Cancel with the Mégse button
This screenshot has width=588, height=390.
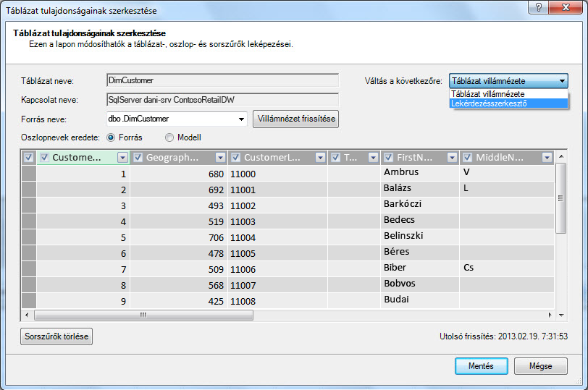click(x=541, y=366)
